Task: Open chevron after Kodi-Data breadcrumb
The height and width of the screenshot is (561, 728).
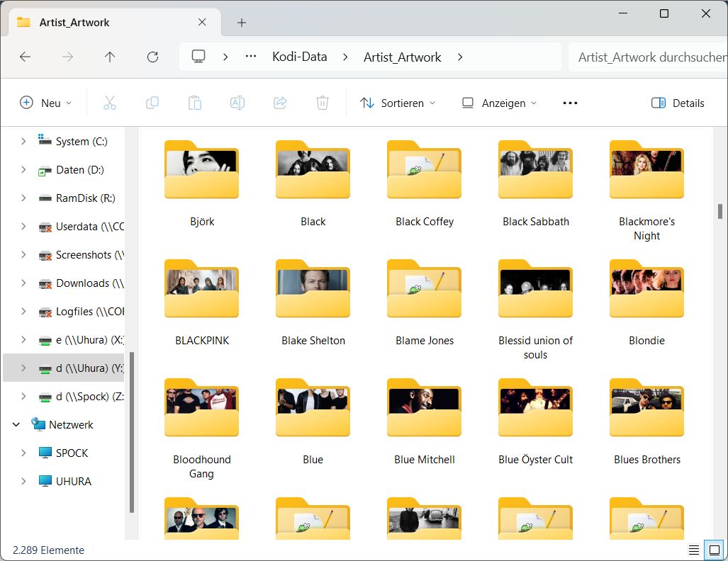Action: (345, 57)
